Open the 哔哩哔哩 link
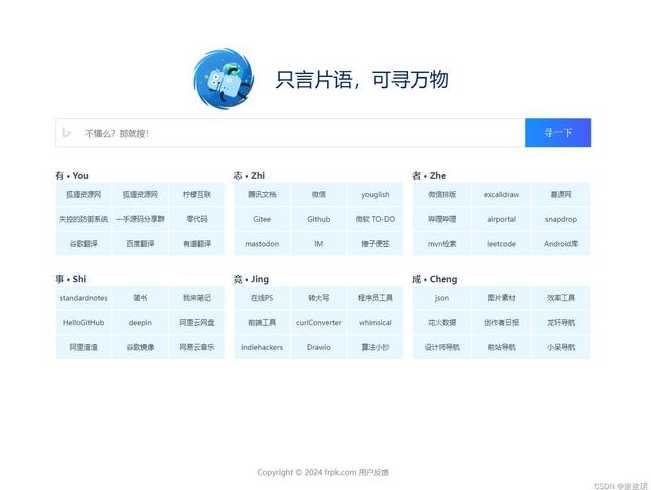 click(442, 219)
